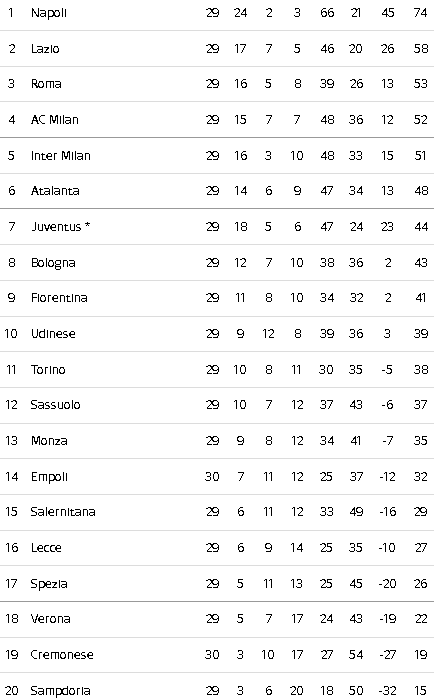Select Sassuolo from the standings

click(55, 404)
